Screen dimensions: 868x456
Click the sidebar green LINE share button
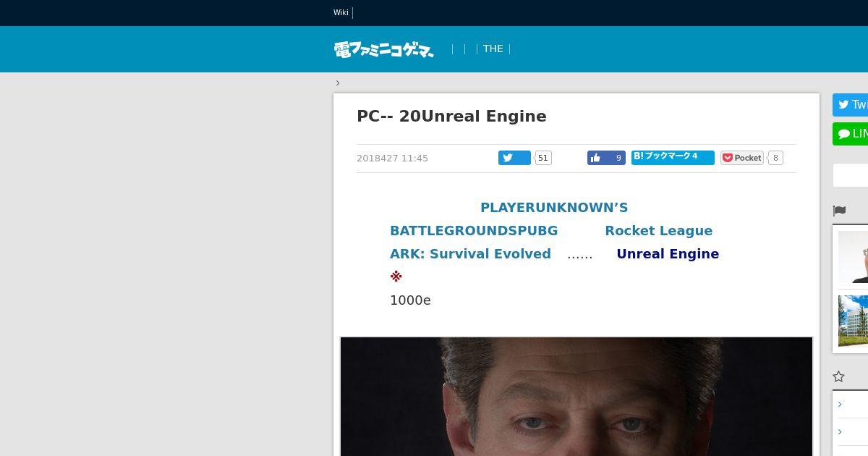tap(850, 134)
